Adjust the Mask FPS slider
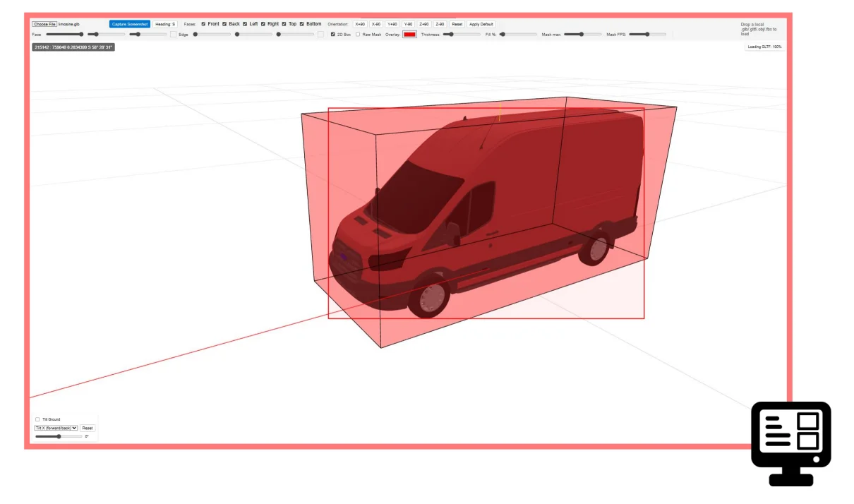Viewport: 854px width, 504px height. tap(648, 34)
